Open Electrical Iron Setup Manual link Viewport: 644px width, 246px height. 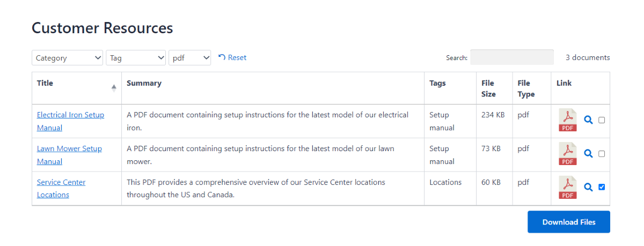70,121
